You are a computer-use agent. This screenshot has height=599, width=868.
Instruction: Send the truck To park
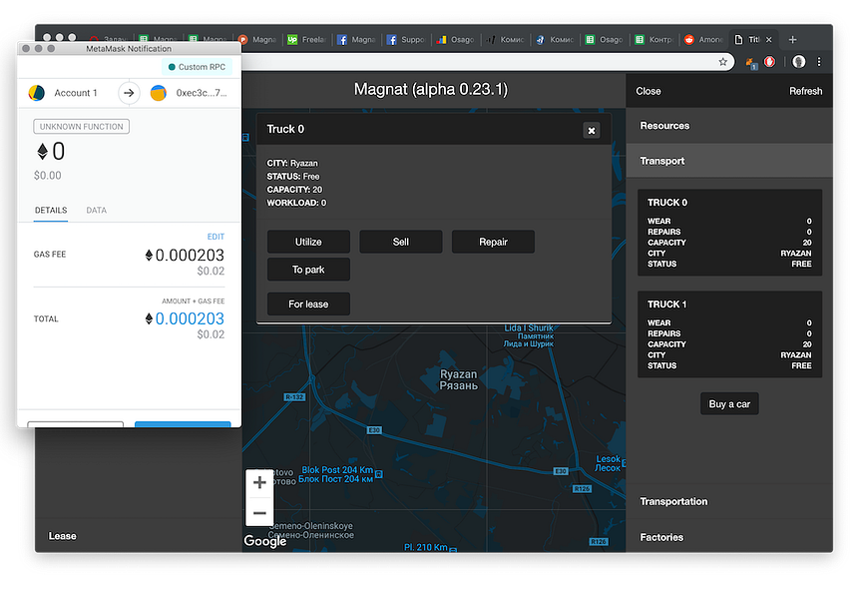pyautogui.click(x=308, y=270)
